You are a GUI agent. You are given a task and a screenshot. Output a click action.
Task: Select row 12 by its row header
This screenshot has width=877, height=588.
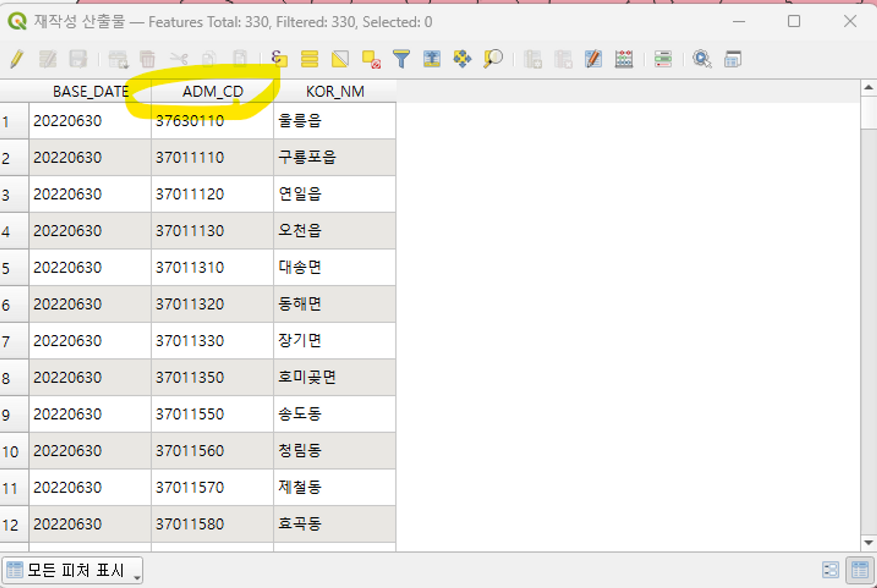point(14,524)
